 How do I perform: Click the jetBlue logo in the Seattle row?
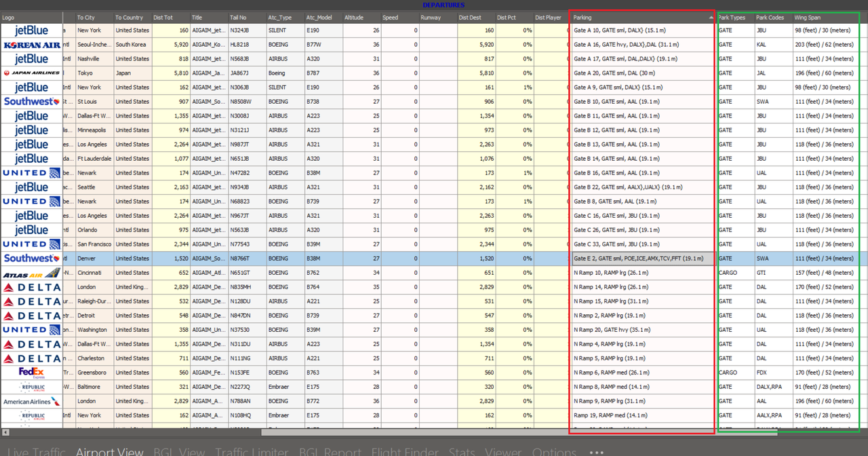point(31,187)
